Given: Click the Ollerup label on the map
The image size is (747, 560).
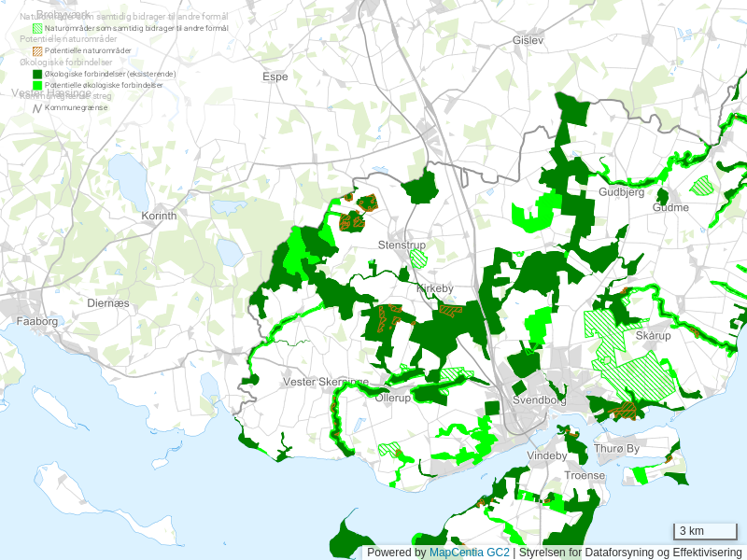Looking at the screenshot, I should point(392,398).
